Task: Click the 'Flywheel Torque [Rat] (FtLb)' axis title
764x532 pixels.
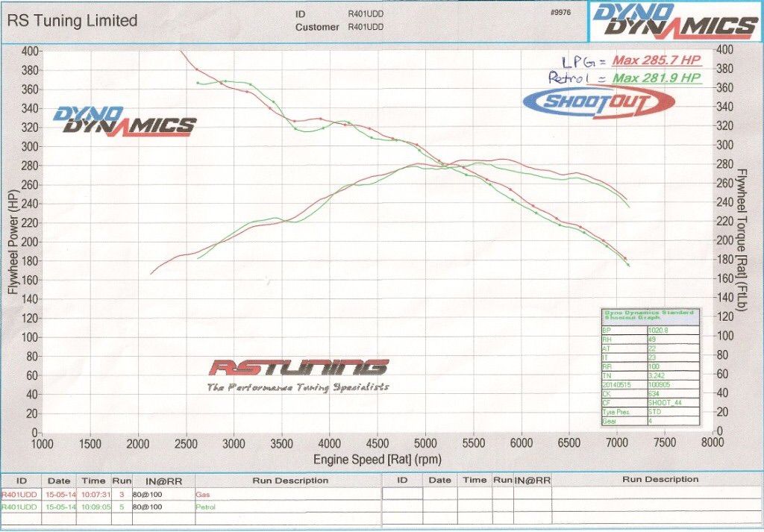Action: pos(741,240)
